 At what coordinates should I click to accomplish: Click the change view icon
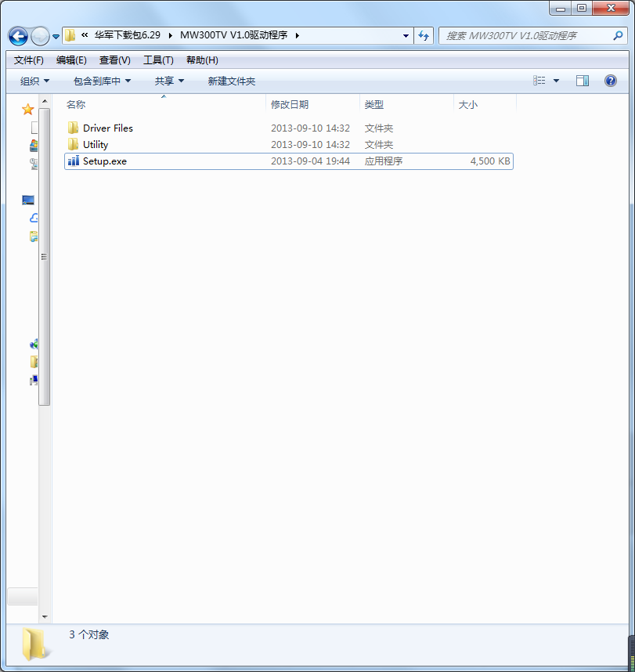coord(539,81)
